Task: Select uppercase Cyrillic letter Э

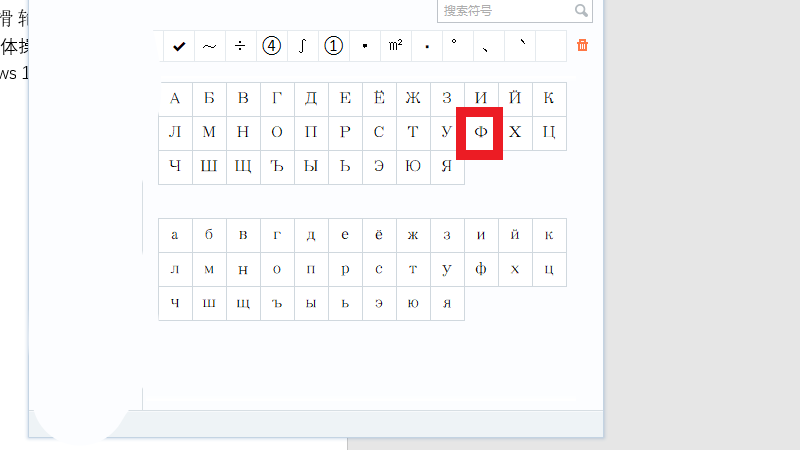Action: coord(379,167)
